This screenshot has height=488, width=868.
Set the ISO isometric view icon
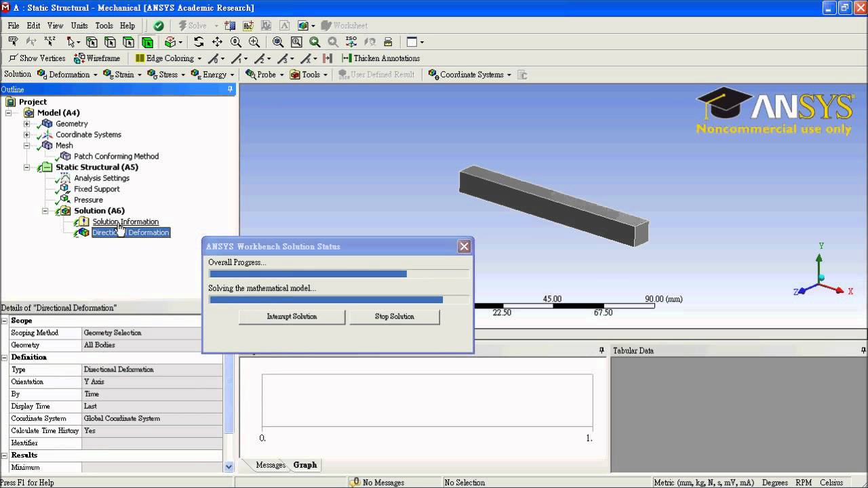click(351, 42)
